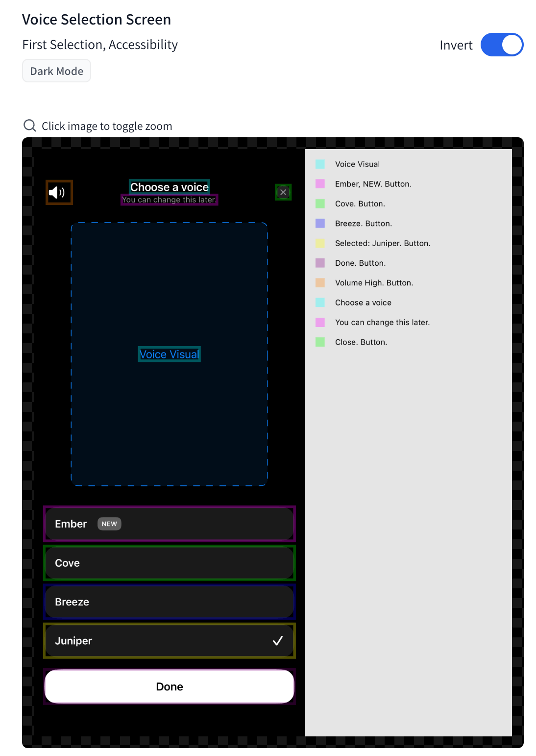Open the Breeze Button legend entry
The height and width of the screenshot is (756, 536).
coord(364,223)
